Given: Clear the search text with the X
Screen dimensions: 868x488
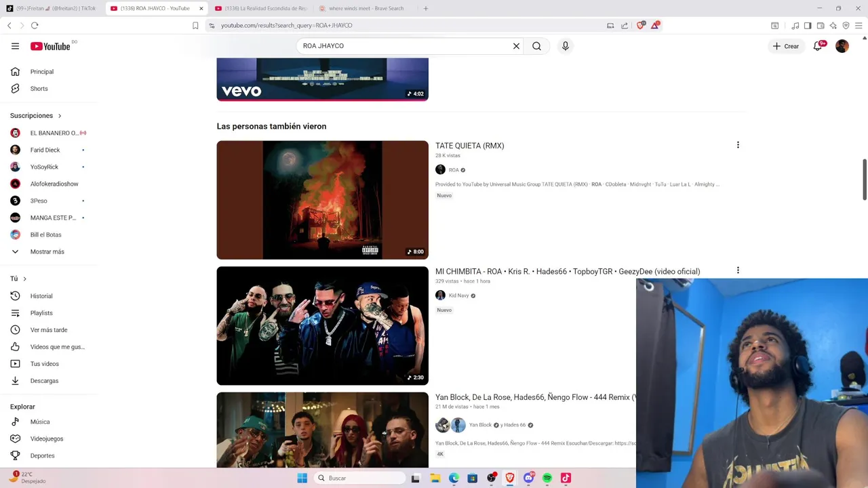Looking at the screenshot, I should coord(516,46).
